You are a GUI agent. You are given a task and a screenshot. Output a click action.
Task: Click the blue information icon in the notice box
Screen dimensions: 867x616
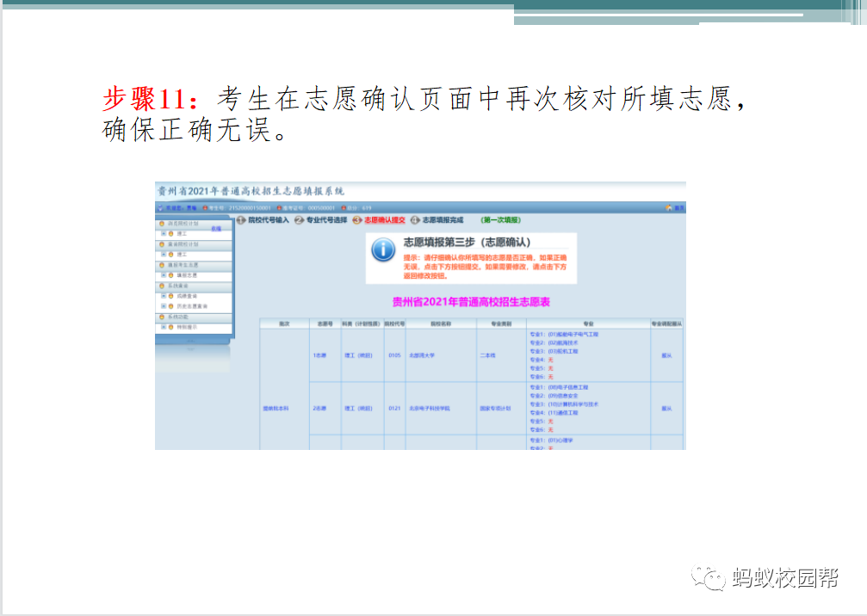383,250
